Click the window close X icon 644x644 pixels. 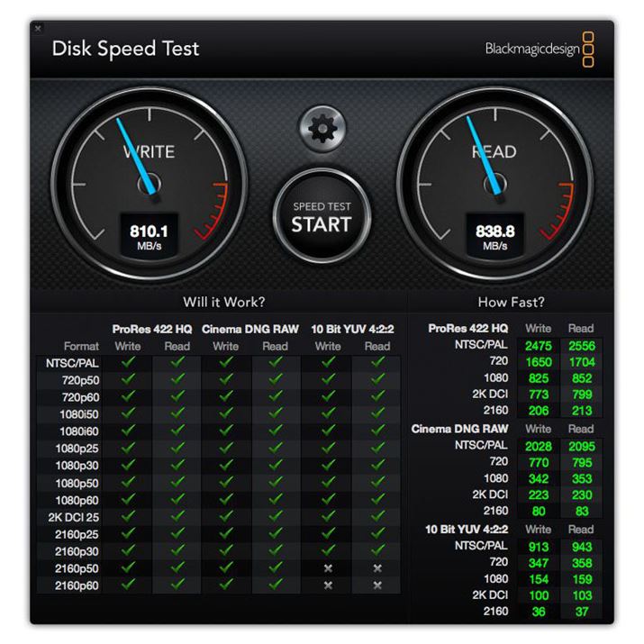(x=38, y=28)
